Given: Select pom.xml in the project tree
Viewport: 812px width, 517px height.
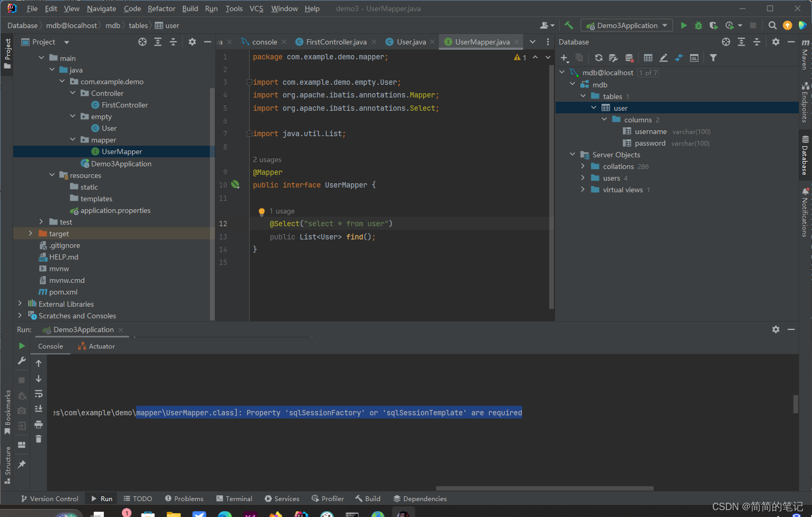Looking at the screenshot, I should (x=63, y=292).
